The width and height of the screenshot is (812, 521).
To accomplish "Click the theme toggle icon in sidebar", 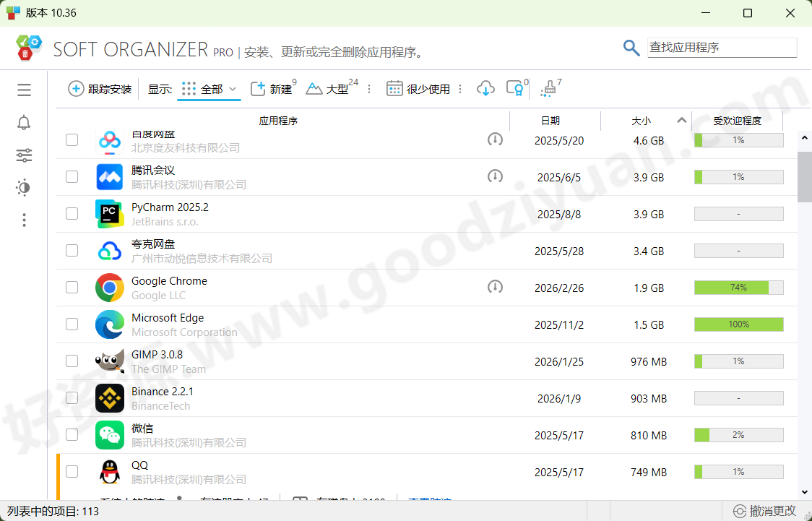I will coord(24,187).
